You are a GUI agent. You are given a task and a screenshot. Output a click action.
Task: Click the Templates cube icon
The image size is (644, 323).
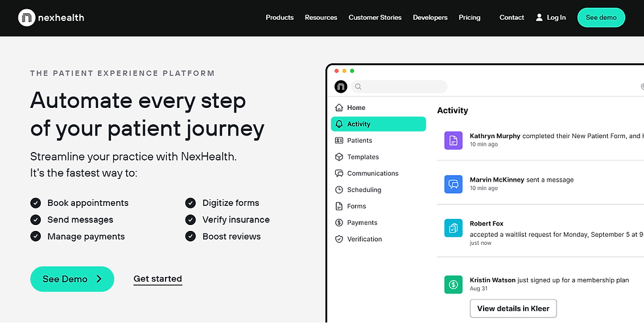pyautogui.click(x=339, y=157)
